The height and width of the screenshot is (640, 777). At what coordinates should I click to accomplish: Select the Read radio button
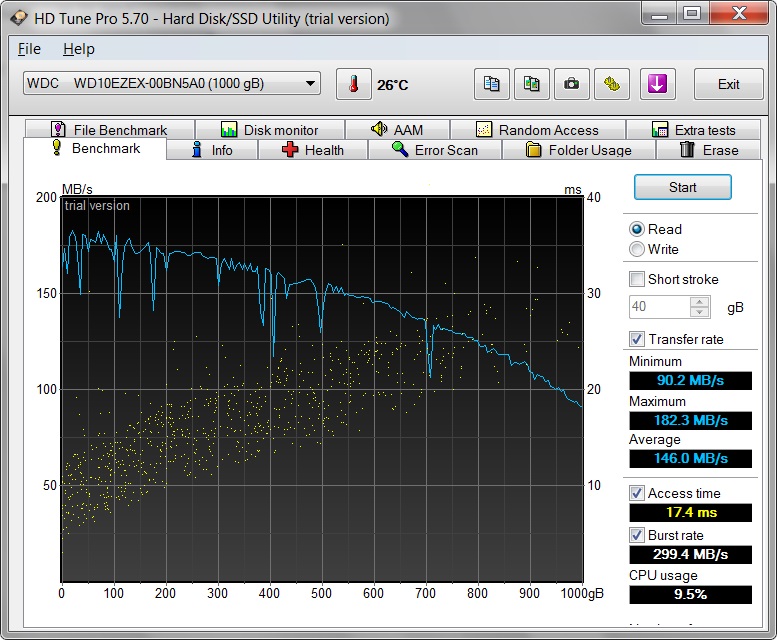(637, 229)
